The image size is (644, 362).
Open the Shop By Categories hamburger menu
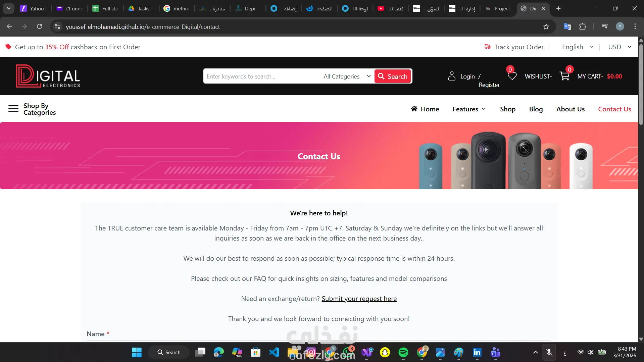(x=13, y=109)
